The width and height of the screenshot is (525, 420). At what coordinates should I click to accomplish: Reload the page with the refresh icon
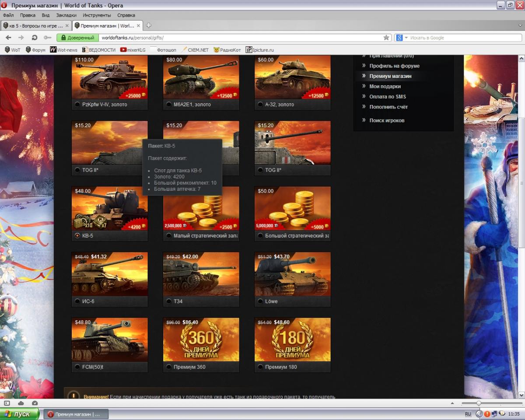pyautogui.click(x=35, y=38)
